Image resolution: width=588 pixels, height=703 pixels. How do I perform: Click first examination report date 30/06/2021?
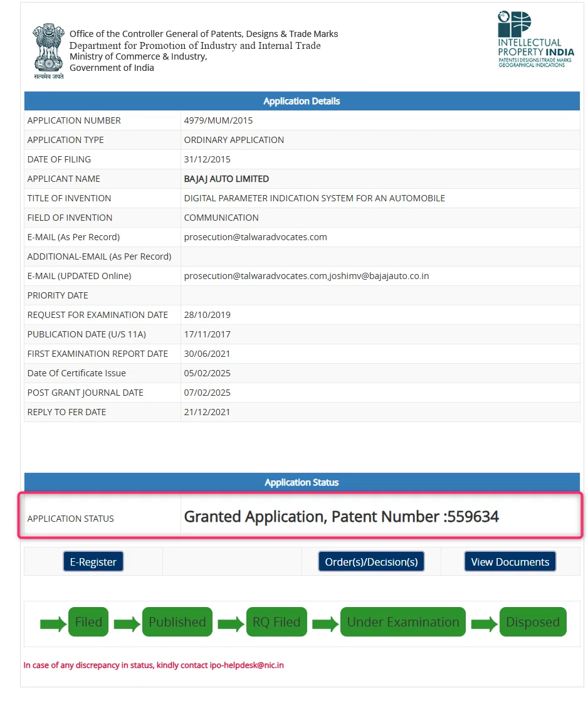207,354
